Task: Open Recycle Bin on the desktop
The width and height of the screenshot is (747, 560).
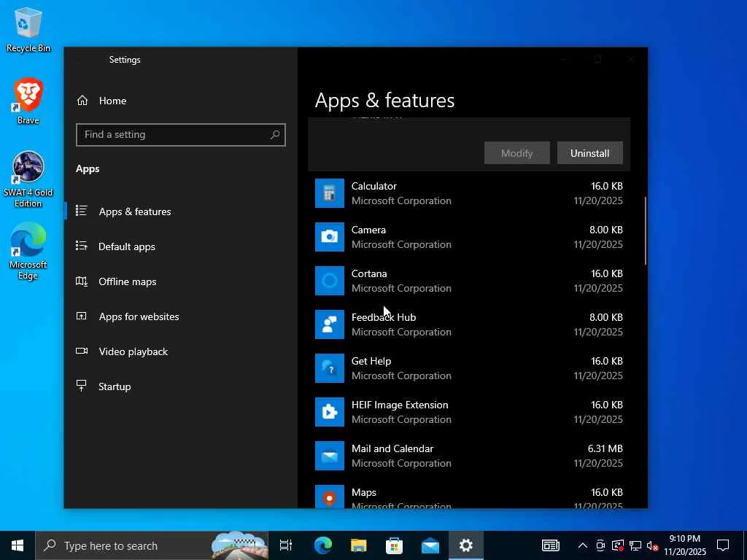Action: pos(28,28)
